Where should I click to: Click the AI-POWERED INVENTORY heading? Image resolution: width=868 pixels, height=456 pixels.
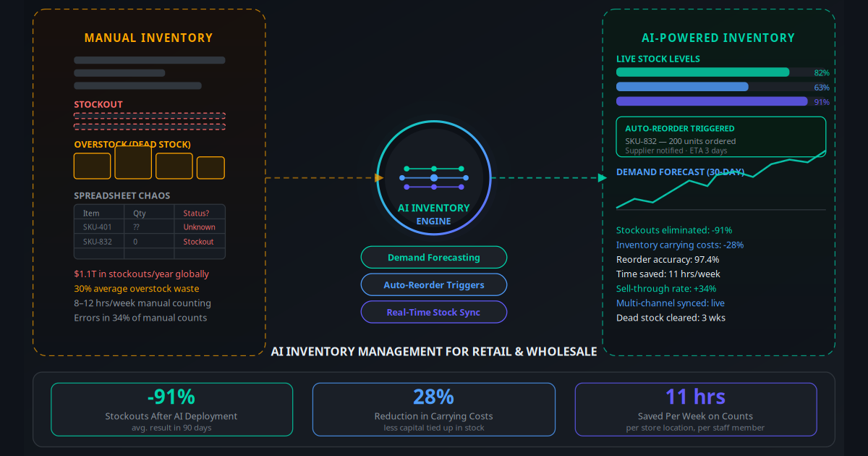718,38
